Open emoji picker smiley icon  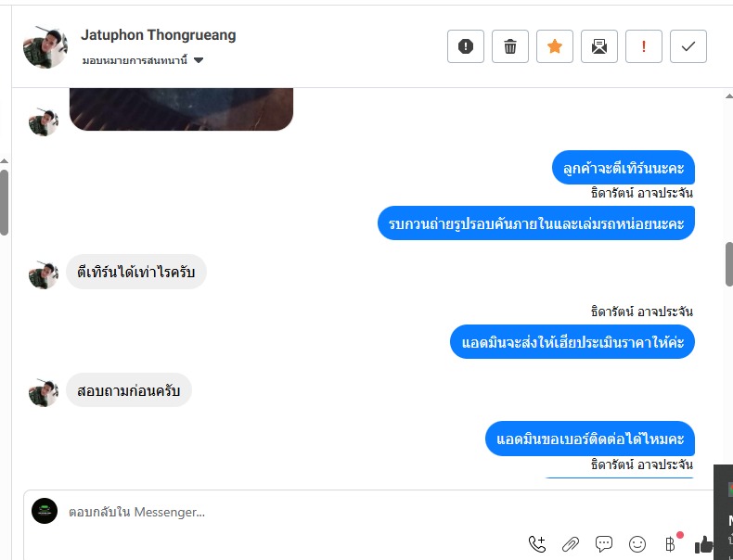637,544
